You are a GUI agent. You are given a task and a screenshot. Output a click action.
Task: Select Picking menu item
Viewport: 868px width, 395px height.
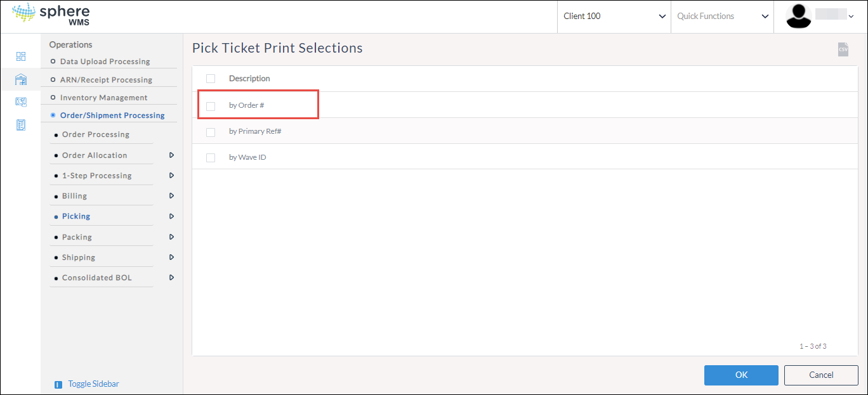pos(76,216)
